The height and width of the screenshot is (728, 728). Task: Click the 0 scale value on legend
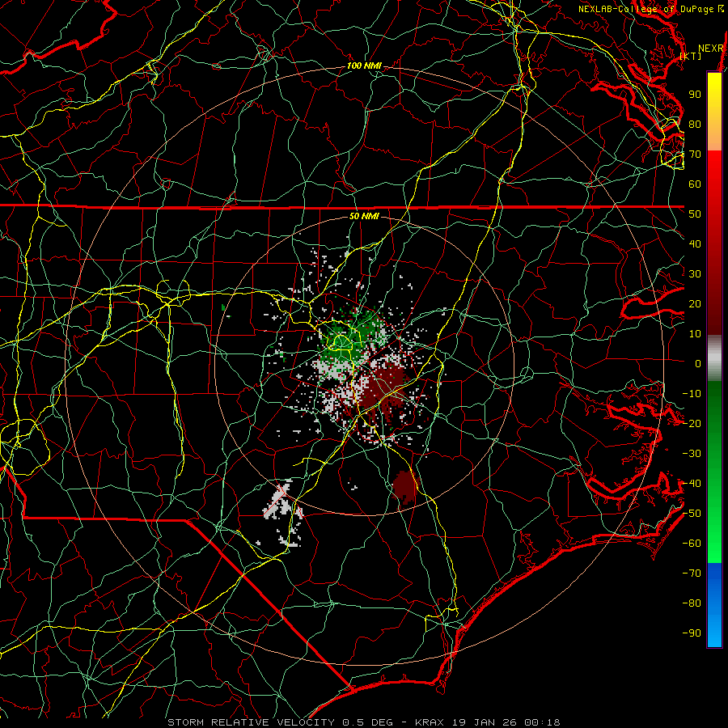[698, 363]
